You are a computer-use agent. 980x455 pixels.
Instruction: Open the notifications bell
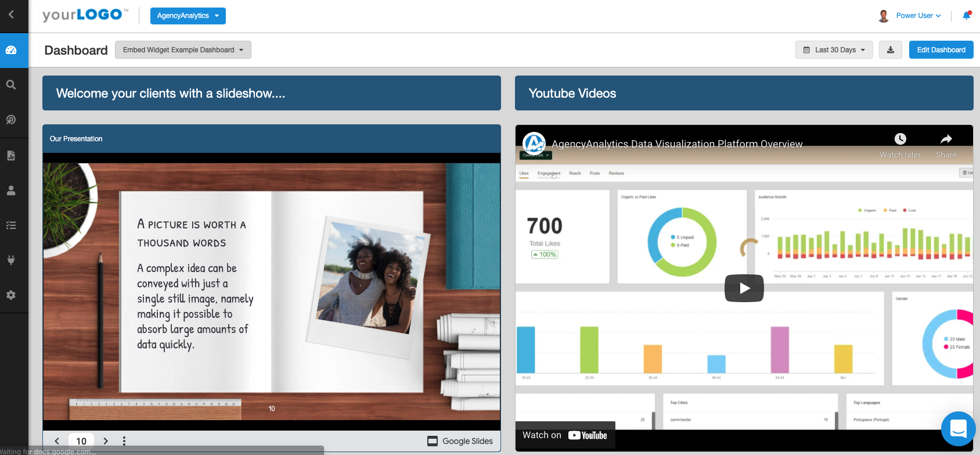click(x=967, y=15)
